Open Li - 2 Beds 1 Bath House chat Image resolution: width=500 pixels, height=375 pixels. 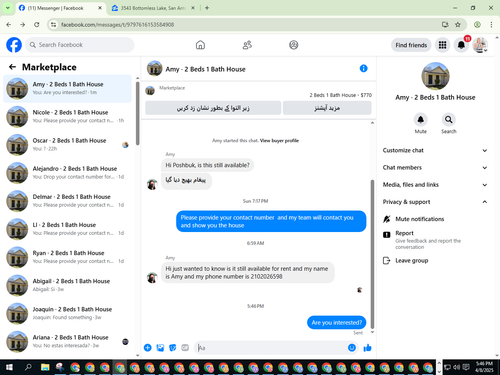coord(67,229)
